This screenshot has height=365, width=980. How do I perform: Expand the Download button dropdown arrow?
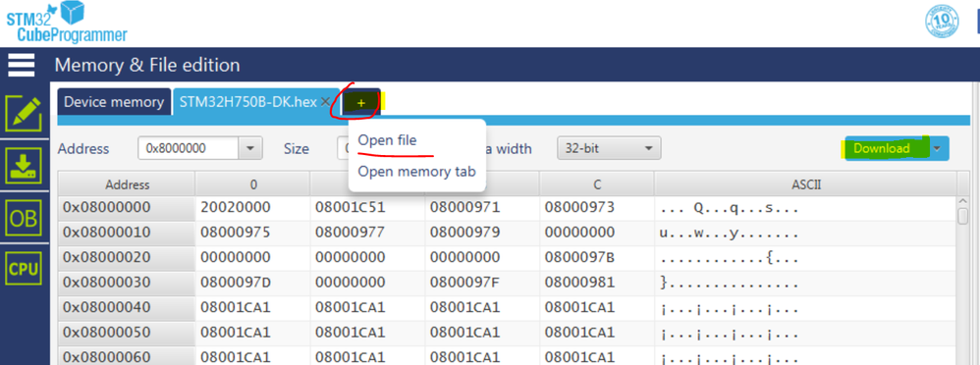(x=937, y=149)
